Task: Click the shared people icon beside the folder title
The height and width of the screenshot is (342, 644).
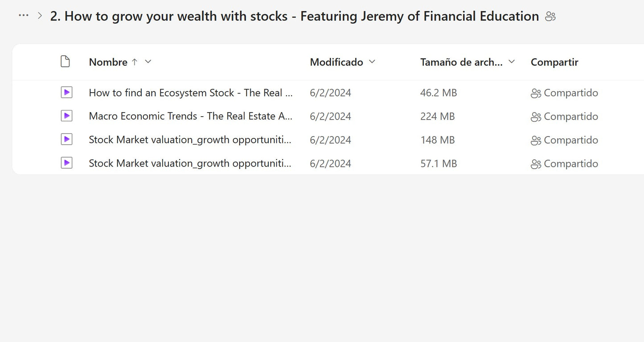Action: pos(550,17)
